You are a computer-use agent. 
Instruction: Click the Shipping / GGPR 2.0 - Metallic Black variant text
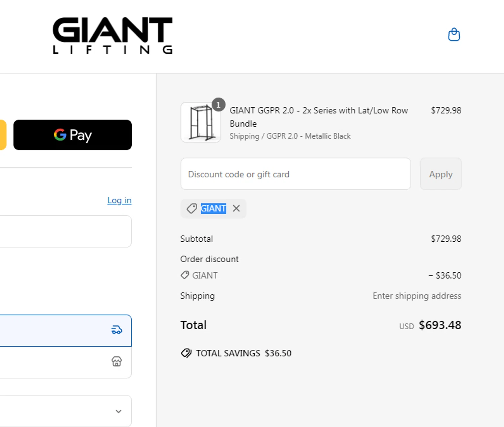click(290, 136)
